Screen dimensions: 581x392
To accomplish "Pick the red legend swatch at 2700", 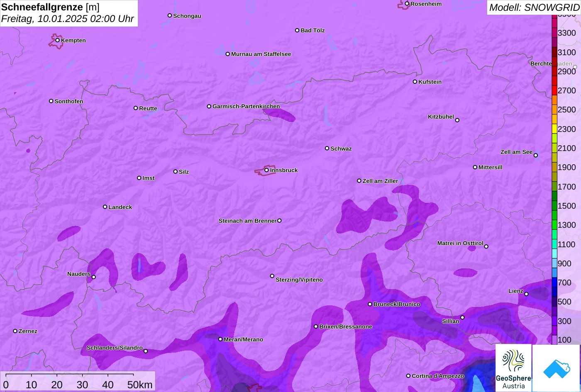I will [x=554, y=90].
